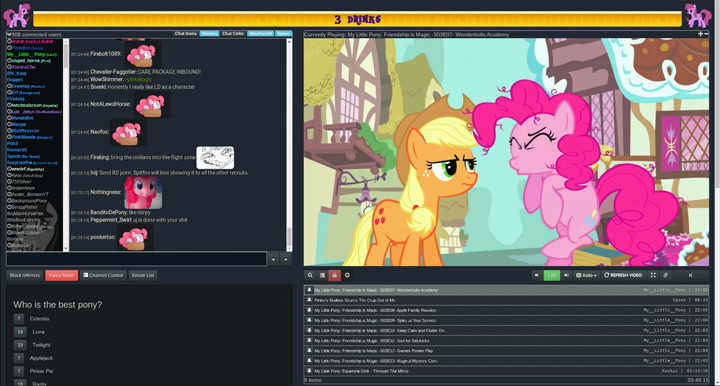
Task: Click the Pinkie emote posted by Neofox
Action: pyautogui.click(x=129, y=132)
